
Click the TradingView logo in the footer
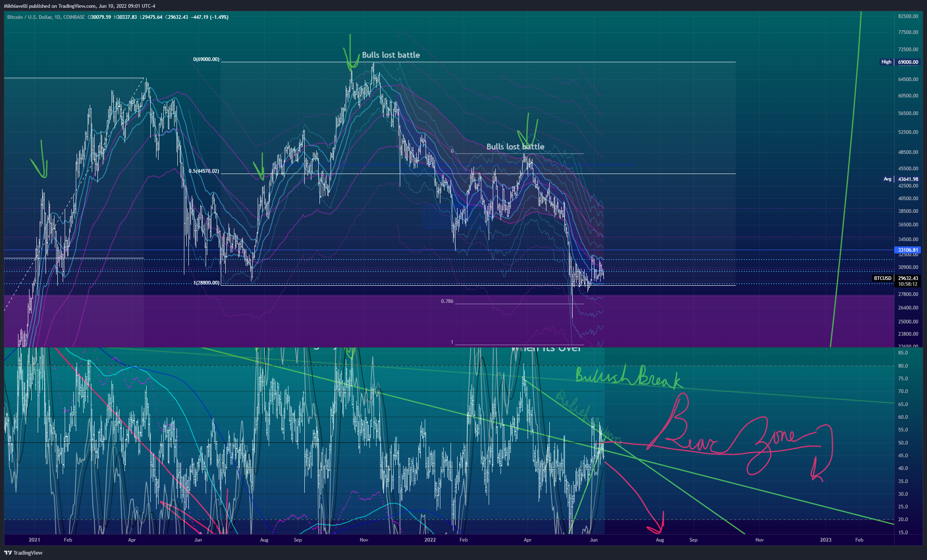pos(23,553)
